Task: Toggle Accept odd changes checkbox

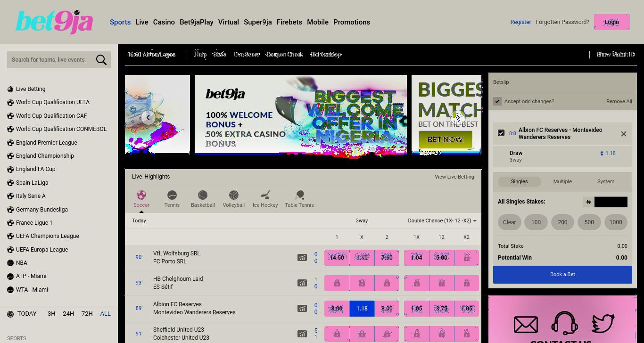Action: [497, 101]
